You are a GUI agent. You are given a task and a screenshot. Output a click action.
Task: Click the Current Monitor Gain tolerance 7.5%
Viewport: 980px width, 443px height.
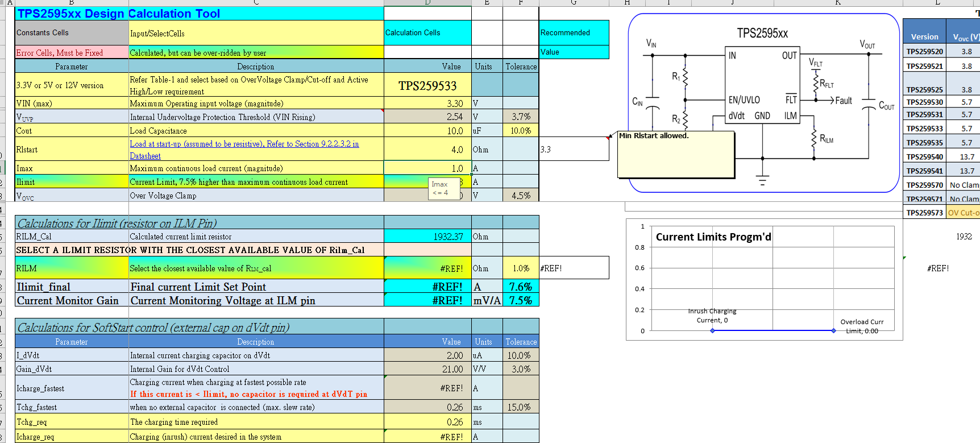[521, 300]
